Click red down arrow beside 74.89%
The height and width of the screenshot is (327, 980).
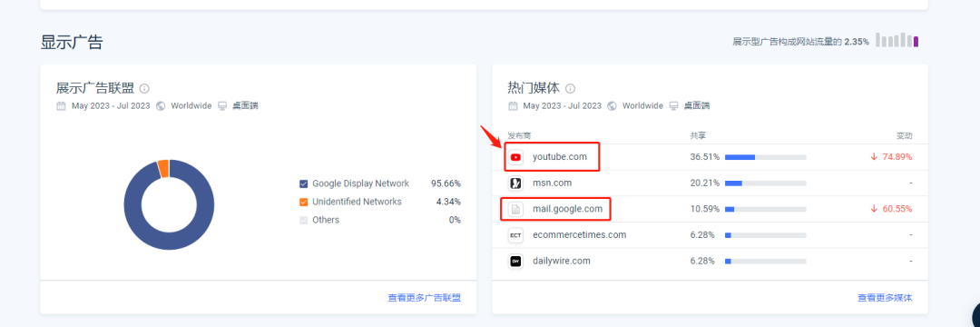click(x=875, y=157)
